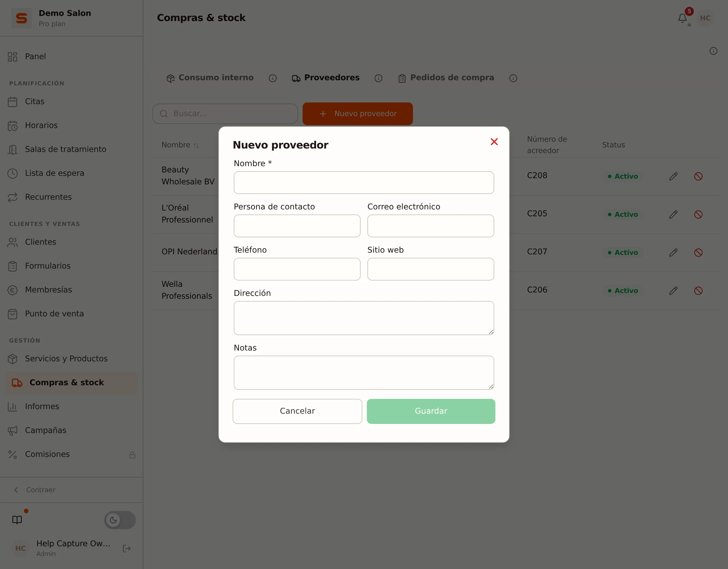728x569 pixels.
Task: Click the Nombre input field
Action: coord(364,182)
